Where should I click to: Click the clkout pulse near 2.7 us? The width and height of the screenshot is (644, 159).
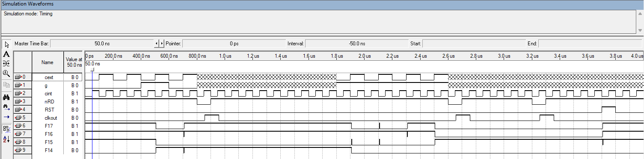click(463, 118)
